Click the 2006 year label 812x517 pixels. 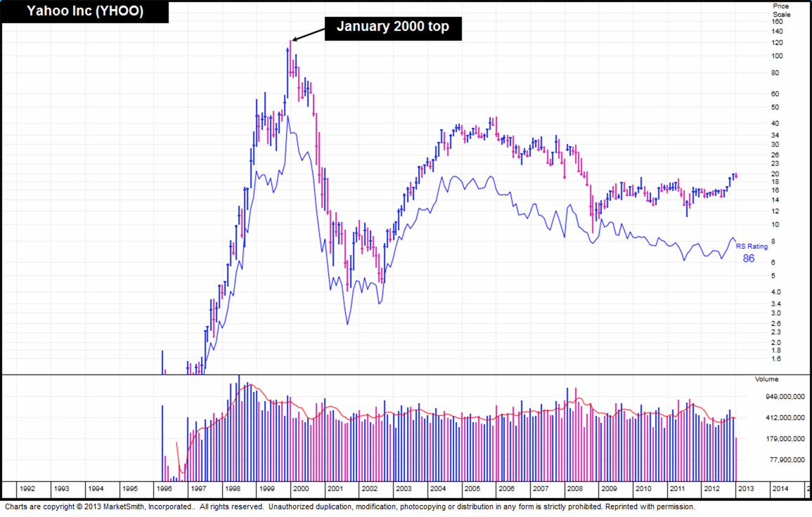pos(506,488)
